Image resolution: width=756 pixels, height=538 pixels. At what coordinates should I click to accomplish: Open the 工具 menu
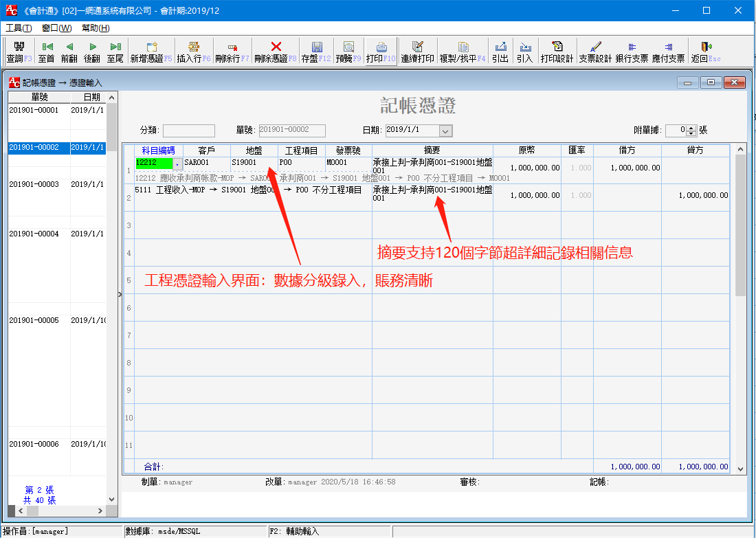tap(19, 28)
